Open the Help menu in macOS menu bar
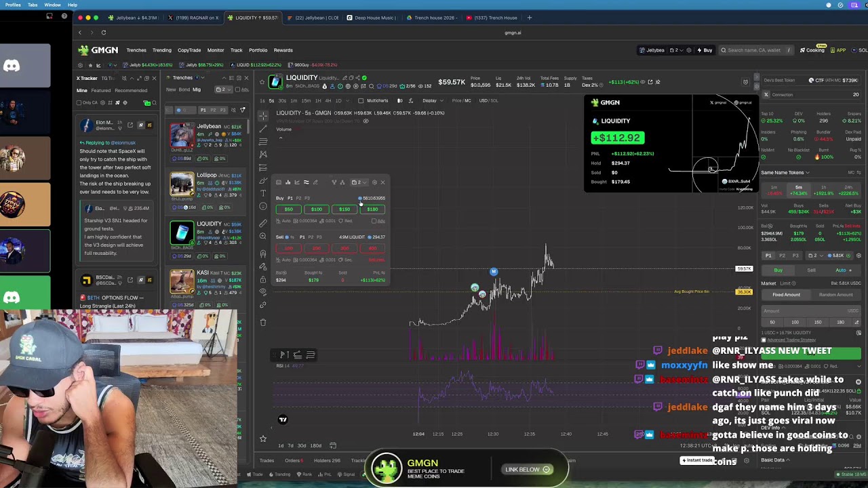This screenshot has width=868, height=488. (x=73, y=5)
